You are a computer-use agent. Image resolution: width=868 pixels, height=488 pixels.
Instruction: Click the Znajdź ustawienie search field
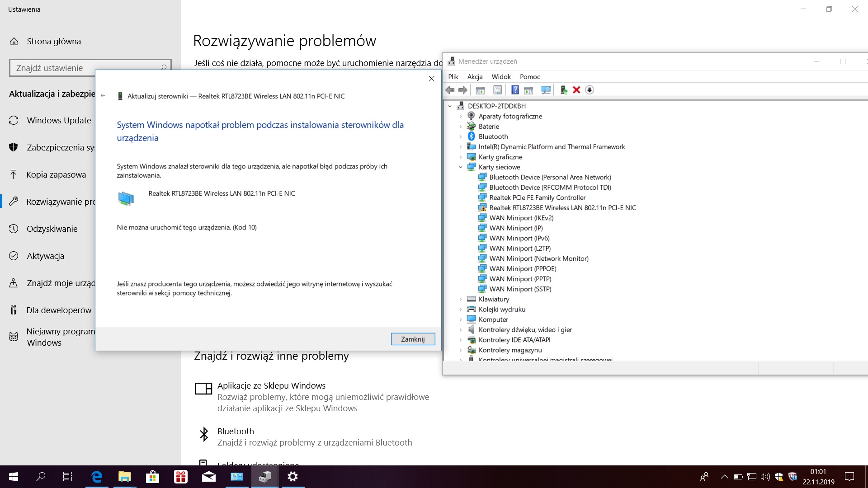point(90,68)
